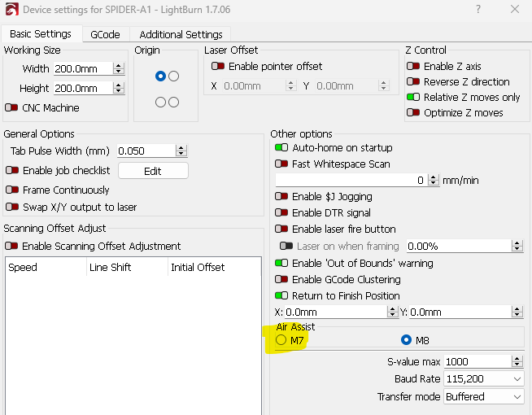Toggle Enable pointer offset switch
Screen dimensions: 532x415
[218, 66]
